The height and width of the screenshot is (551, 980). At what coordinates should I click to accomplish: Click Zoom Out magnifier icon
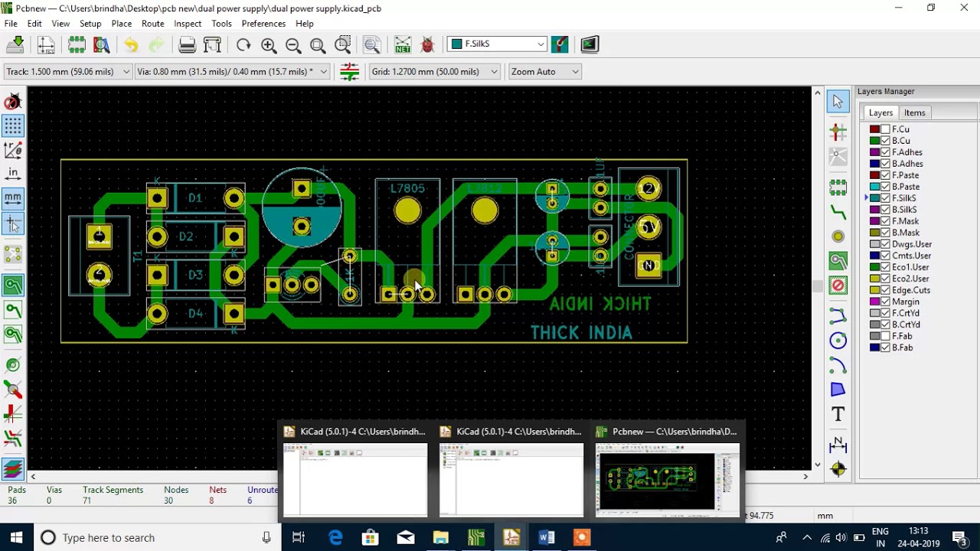click(x=293, y=44)
